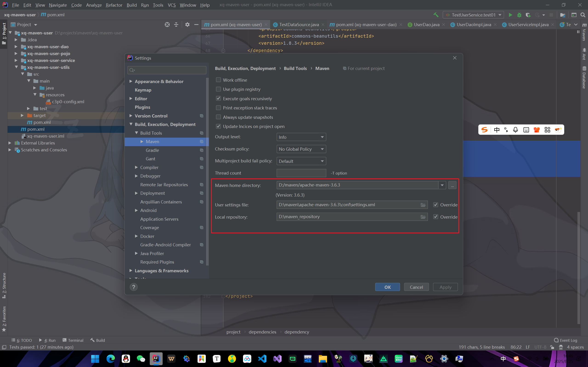Click the Cancel button

tap(416, 287)
